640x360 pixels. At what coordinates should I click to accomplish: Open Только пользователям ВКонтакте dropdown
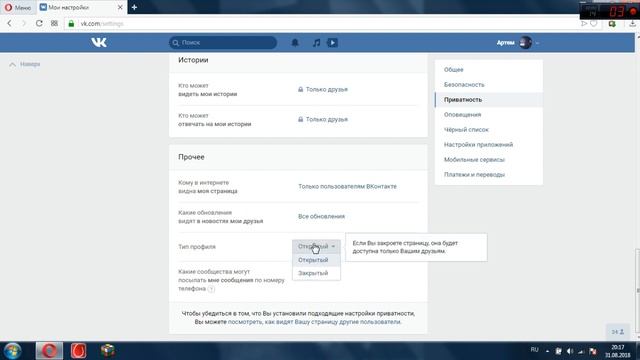coord(347,187)
